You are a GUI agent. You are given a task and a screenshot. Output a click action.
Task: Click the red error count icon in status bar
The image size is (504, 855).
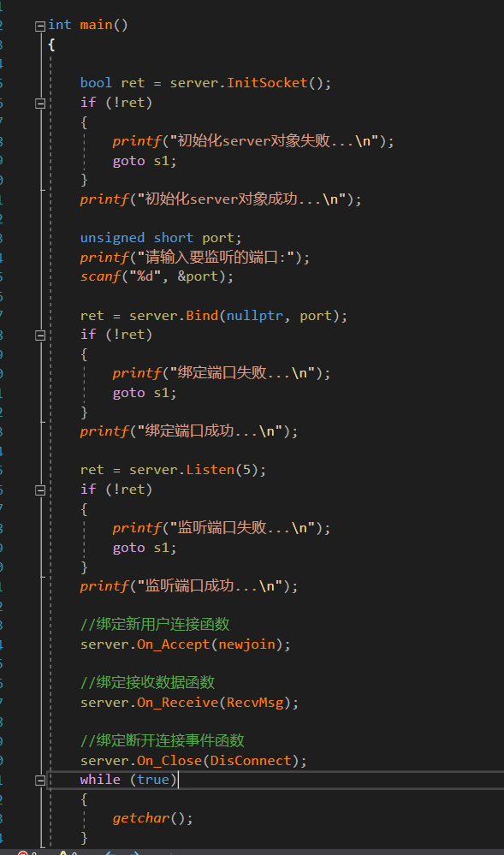coord(23,852)
